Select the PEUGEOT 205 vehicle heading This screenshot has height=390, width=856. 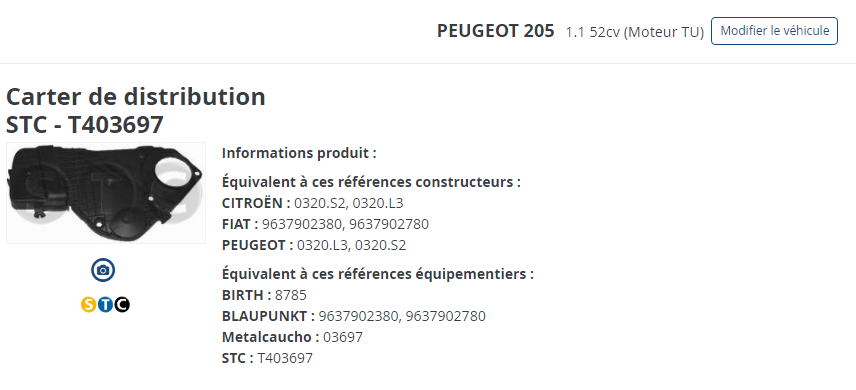(495, 31)
